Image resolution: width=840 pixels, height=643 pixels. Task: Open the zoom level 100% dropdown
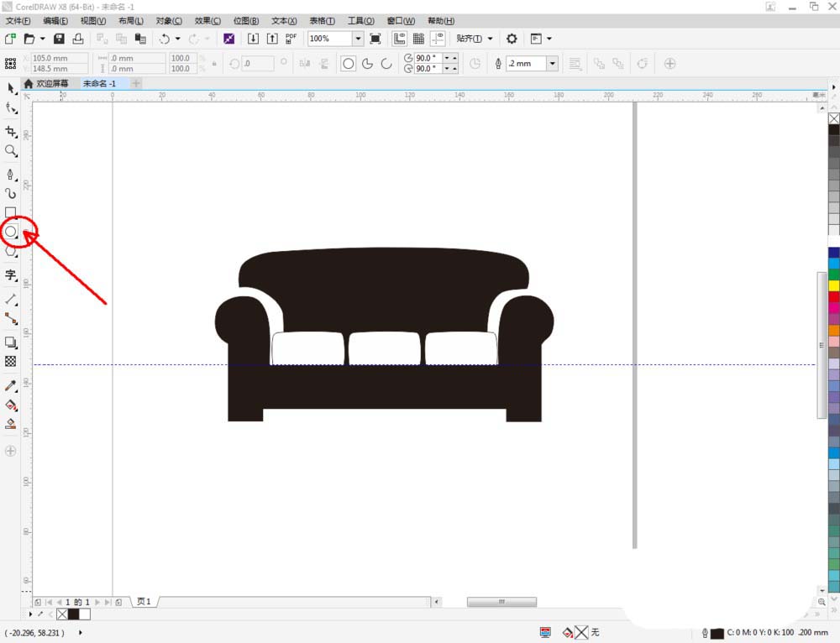[x=358, y=39]
